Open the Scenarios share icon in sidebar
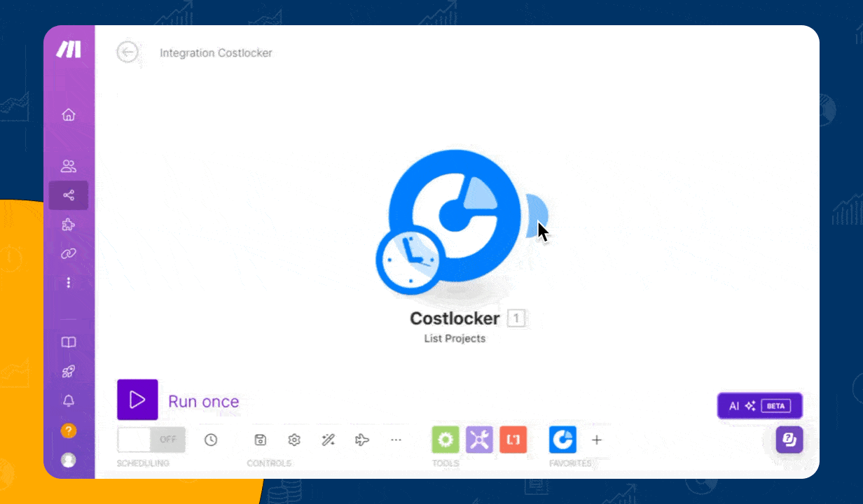Screen dimensions: 863x504 (x=69, y=195)
